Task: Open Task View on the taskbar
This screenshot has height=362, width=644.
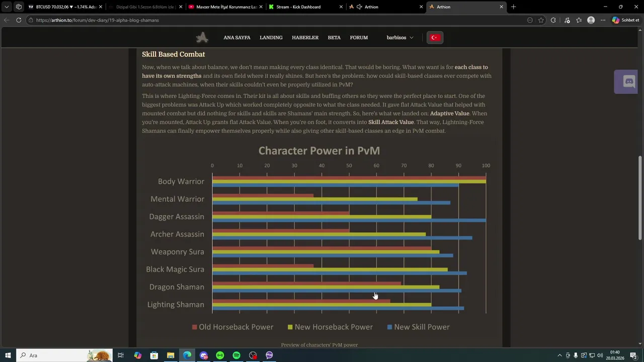Action: pos(121,355)
